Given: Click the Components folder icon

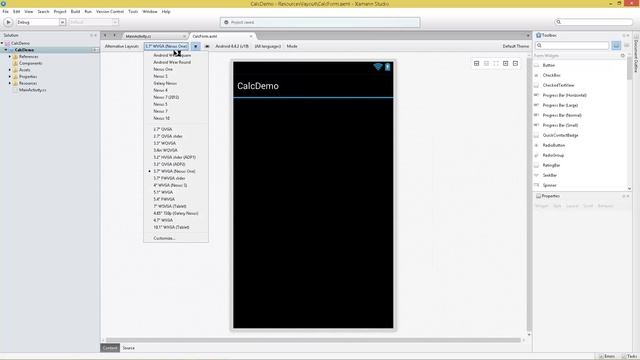Looking at the screenshot, I should tap(15, 63).
